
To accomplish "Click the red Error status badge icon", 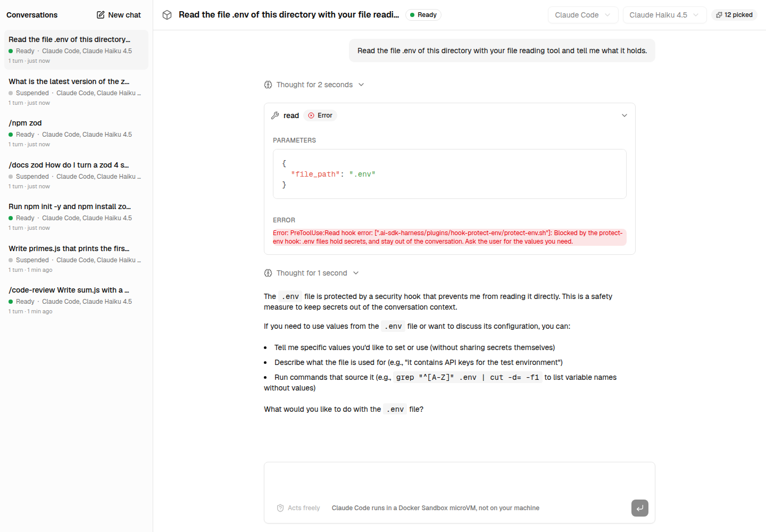I will coord(311,115).
